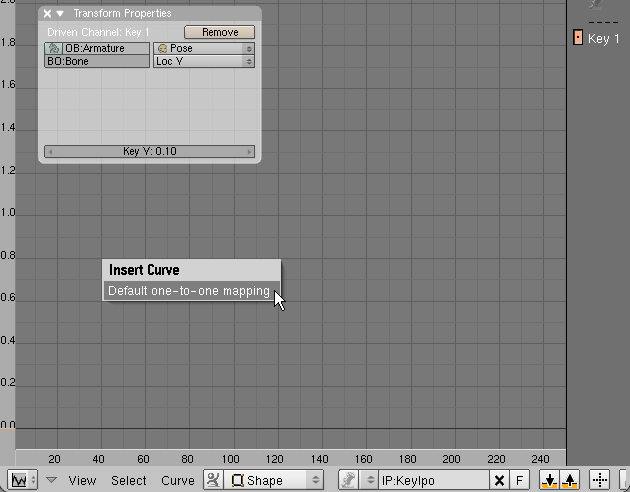Click the paste from buffer up arrow icon
Image resolution: width=630 pixels, height=492 pixels.
coord(570,480)
